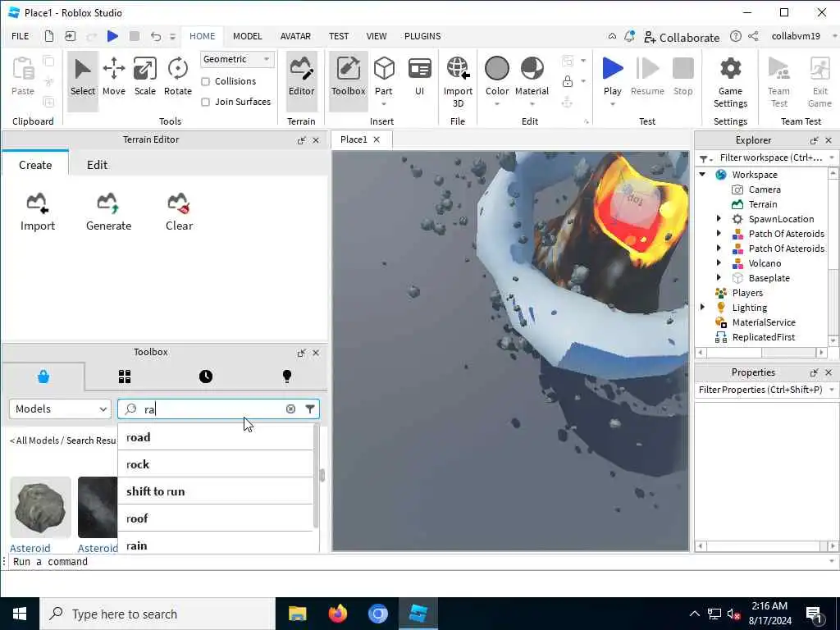
Task: Open Firefox from the taskbar
Action: [337, 614]
